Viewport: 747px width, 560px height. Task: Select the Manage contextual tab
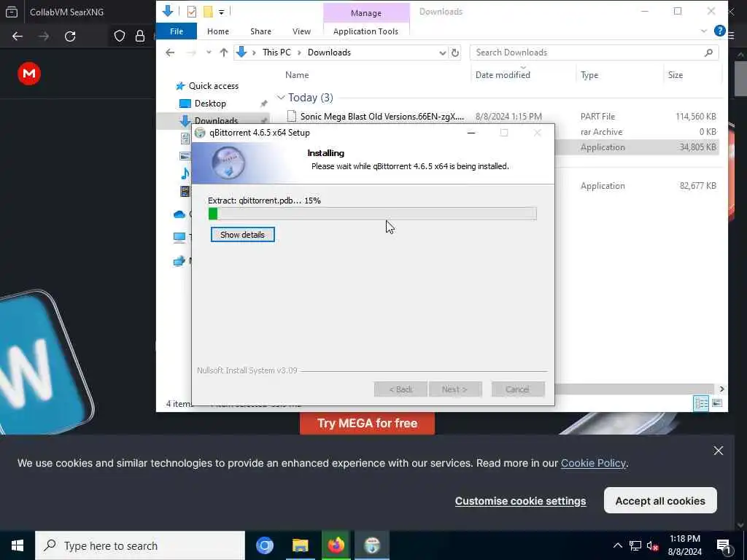(x=366, y=13)
